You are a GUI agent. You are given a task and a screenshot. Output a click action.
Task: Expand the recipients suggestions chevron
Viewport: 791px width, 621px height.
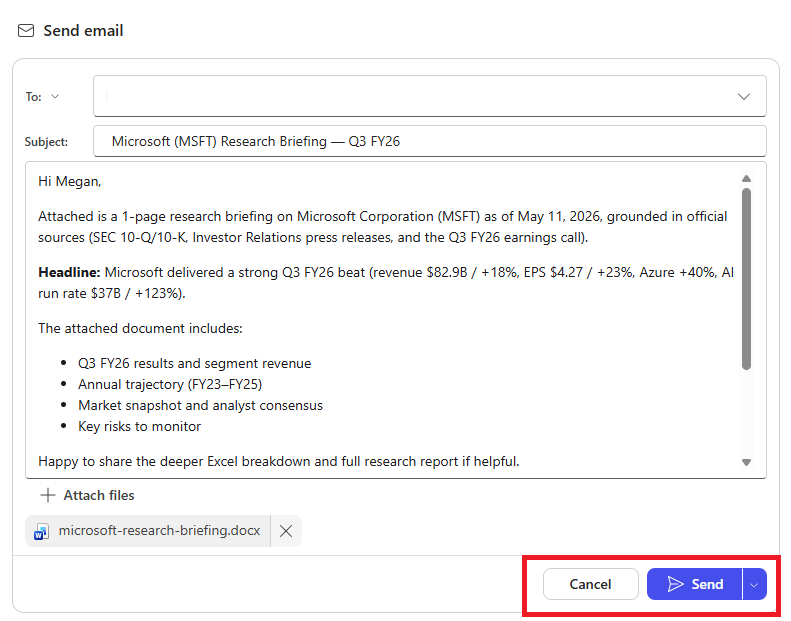tap(744, 96)
